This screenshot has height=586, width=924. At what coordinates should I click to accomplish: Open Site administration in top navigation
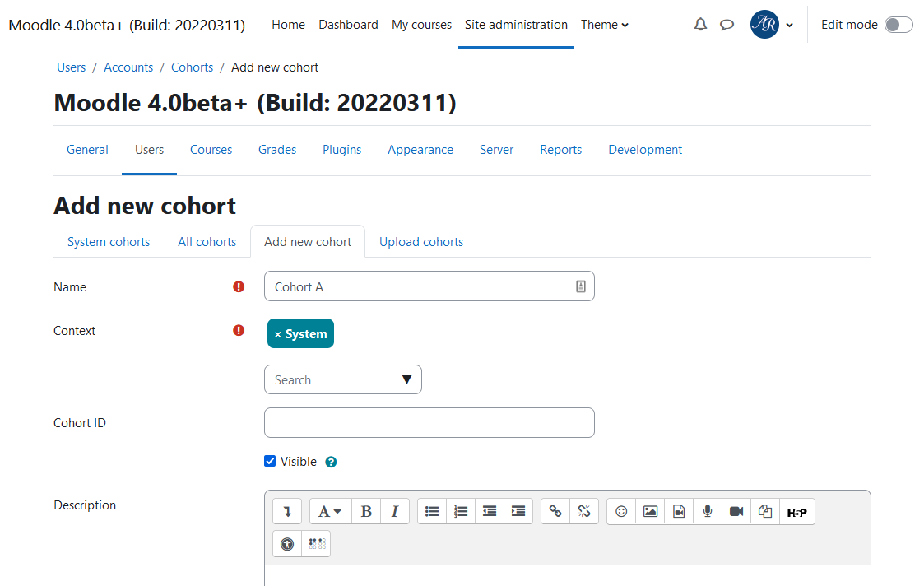pos(516,25)
